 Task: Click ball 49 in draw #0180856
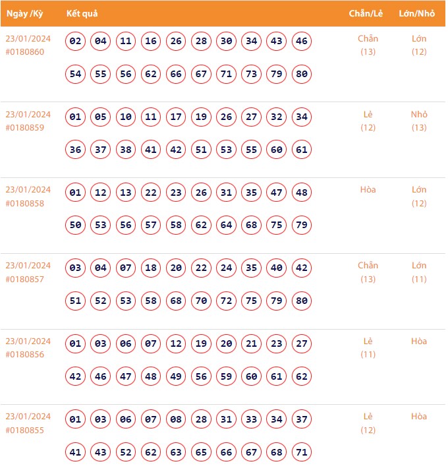tap(176, 376)
